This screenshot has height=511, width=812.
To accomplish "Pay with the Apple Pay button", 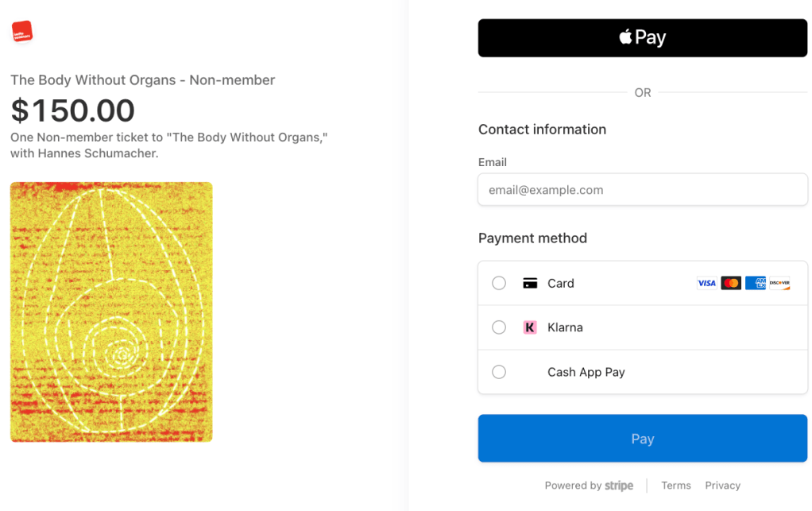I will 642,38.
